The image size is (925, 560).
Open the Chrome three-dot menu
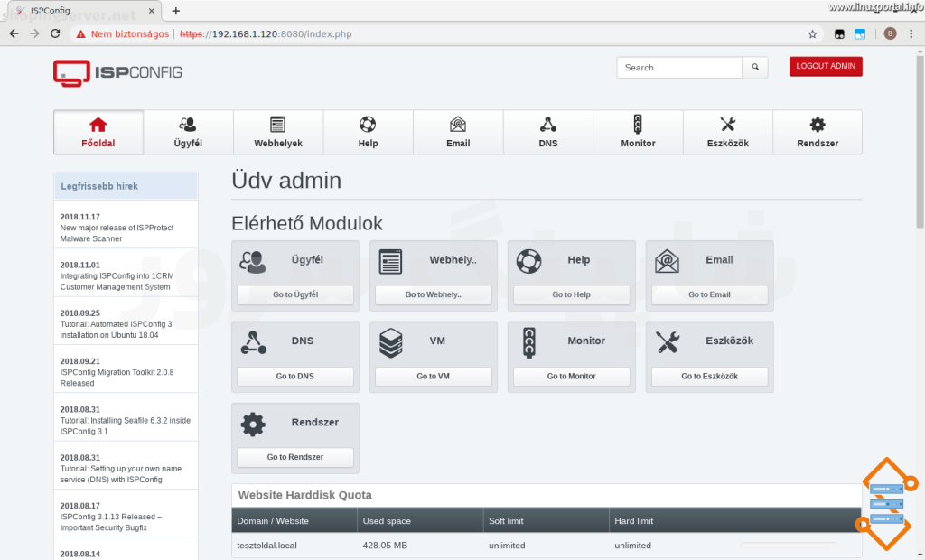912,34
